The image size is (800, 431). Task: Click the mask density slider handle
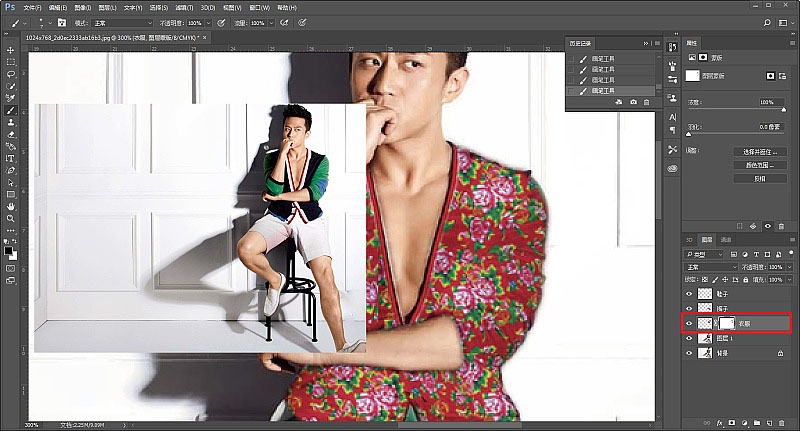pyautogui.click(x=784, y=110)
